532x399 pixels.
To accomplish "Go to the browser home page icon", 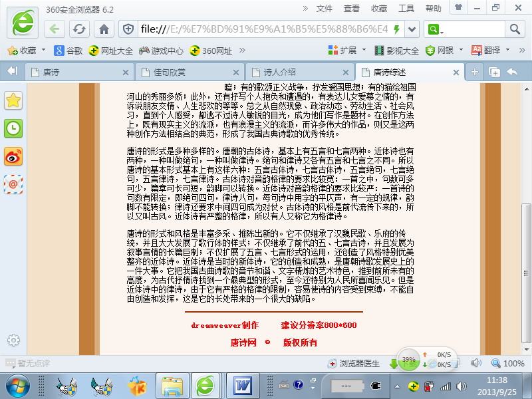I will click(x=103, y=29).
